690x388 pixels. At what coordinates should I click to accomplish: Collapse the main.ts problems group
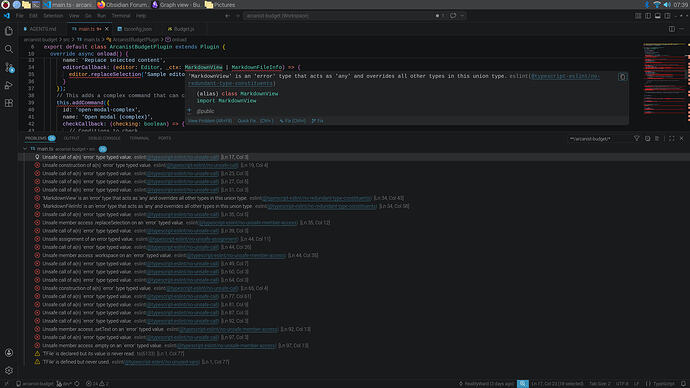25,149
